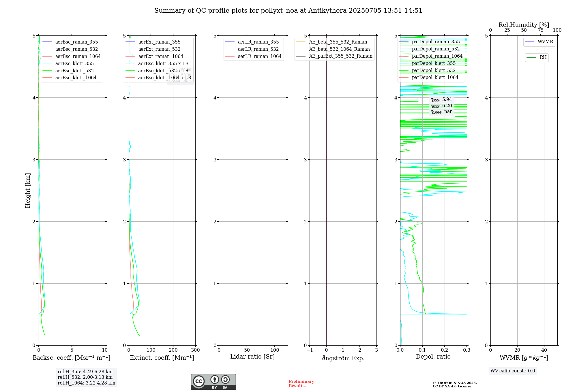
Task: Click the aerBsc_klett_1064 legend entry
Action: [76, 78]
